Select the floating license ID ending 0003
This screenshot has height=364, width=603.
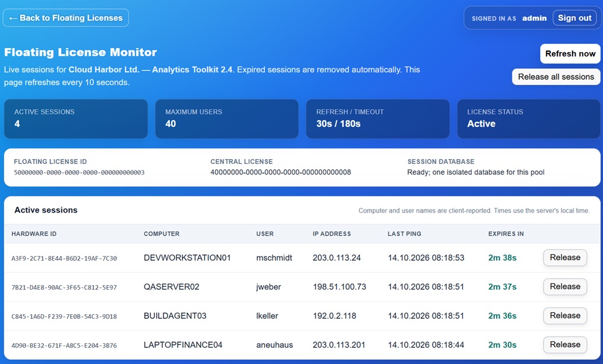click(x=79, y=173)
